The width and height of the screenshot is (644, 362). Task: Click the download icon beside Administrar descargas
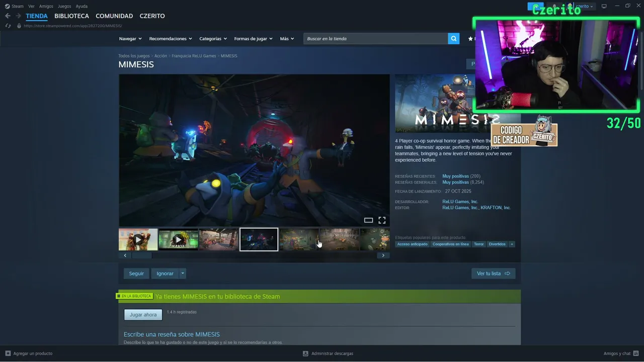(305, 353)
